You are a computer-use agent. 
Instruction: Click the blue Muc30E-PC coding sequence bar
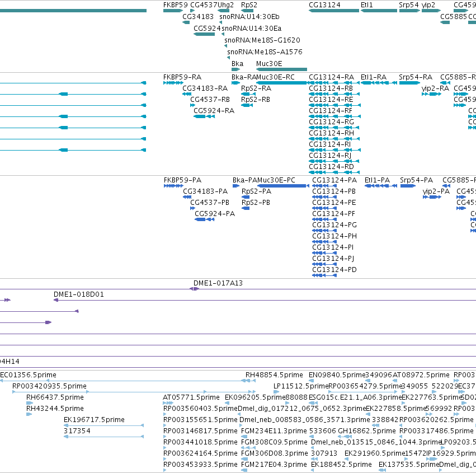tap(281, 186)
